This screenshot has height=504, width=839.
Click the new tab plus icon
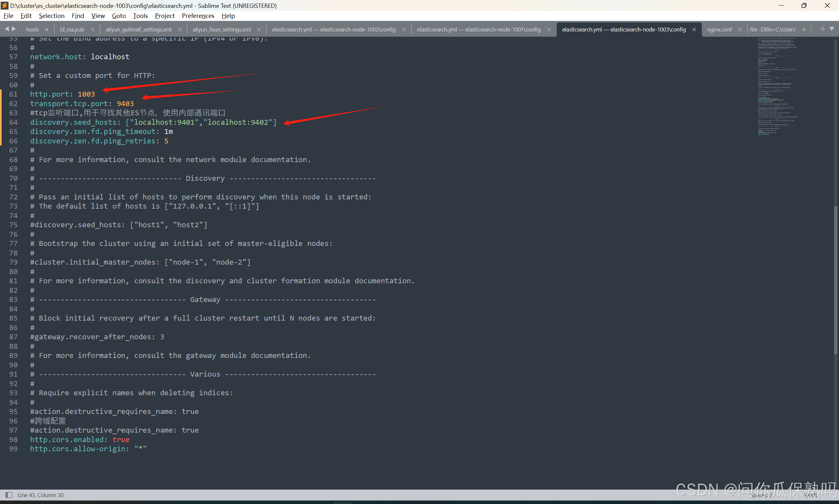(822, 29)
